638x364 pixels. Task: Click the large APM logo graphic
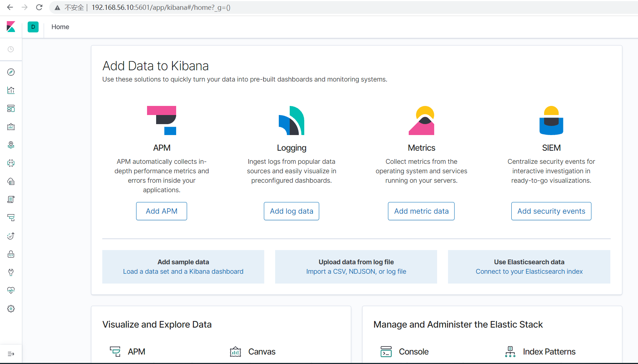point(162,120)
